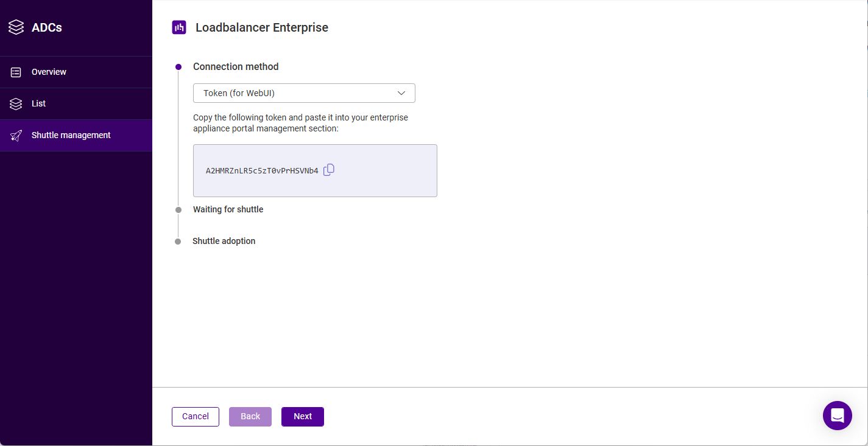This screenshot has width=868, height=446.
Task: Click the ADCs sidebar heading text
Action: point(47,27)
